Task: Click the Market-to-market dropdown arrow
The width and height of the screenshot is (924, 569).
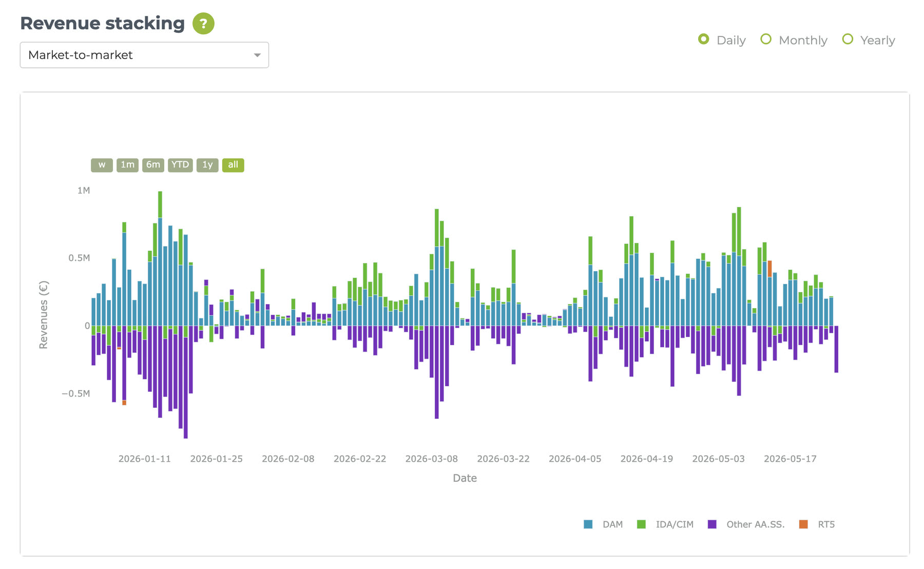Action: [257, 55]
